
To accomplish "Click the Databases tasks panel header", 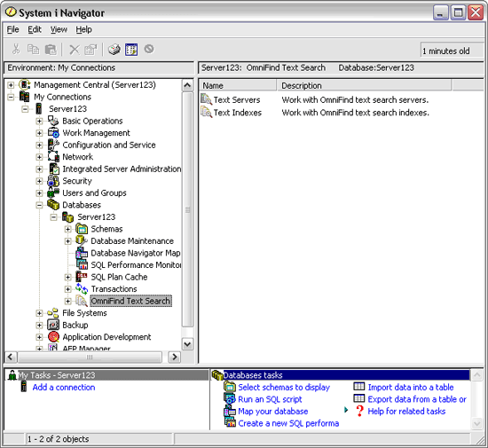I will click(x=341, y=375).
